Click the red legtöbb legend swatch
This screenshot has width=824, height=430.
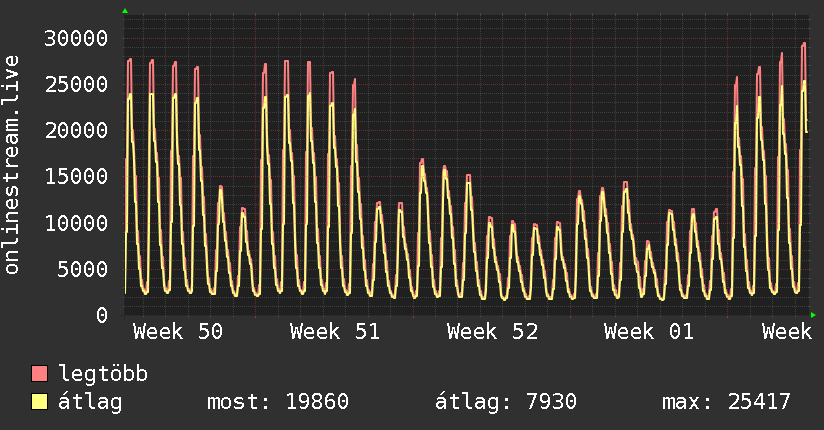(x=40, y=375)
